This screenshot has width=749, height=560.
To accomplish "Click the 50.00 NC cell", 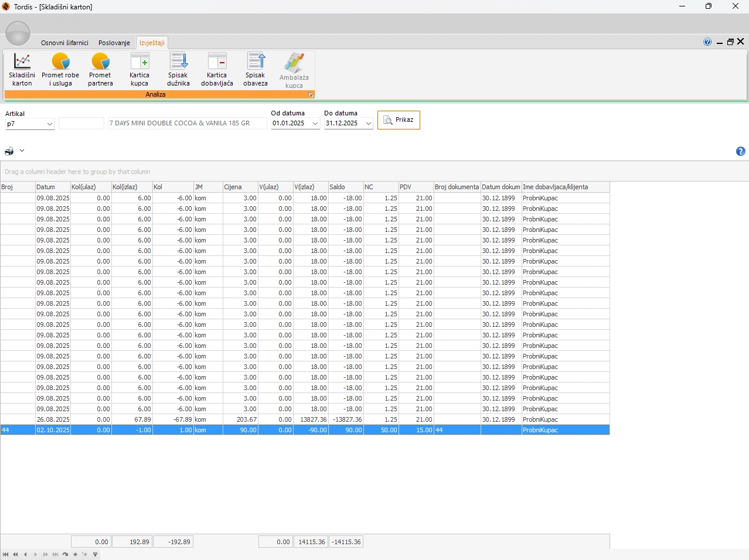I will click(381, 430).
